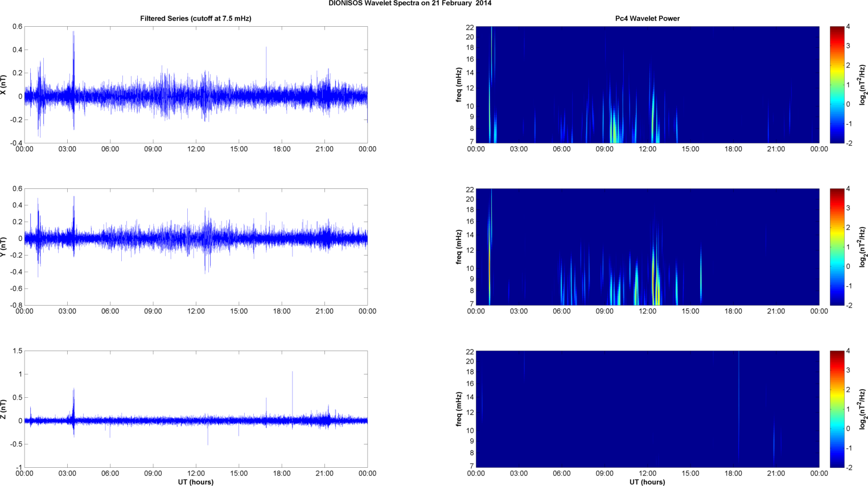
Task: Click the colorbar beside the bottom spectrogram
Action: click(837, 409)
